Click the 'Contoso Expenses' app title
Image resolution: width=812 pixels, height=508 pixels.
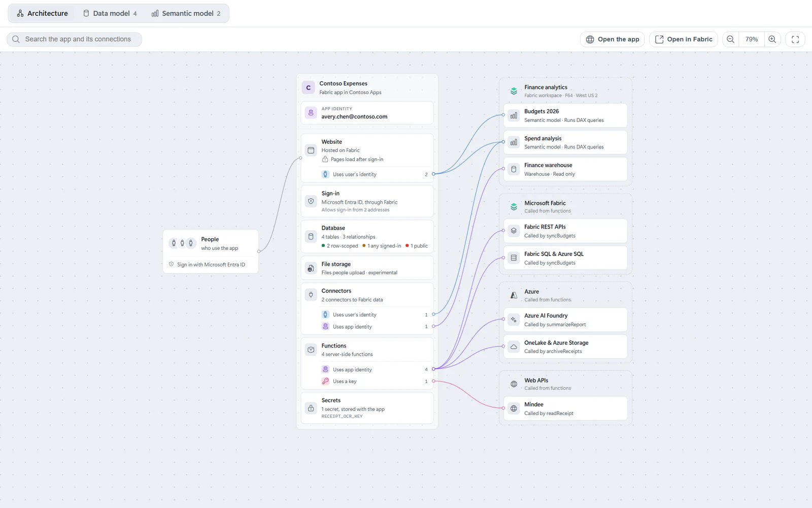[343, 83]
